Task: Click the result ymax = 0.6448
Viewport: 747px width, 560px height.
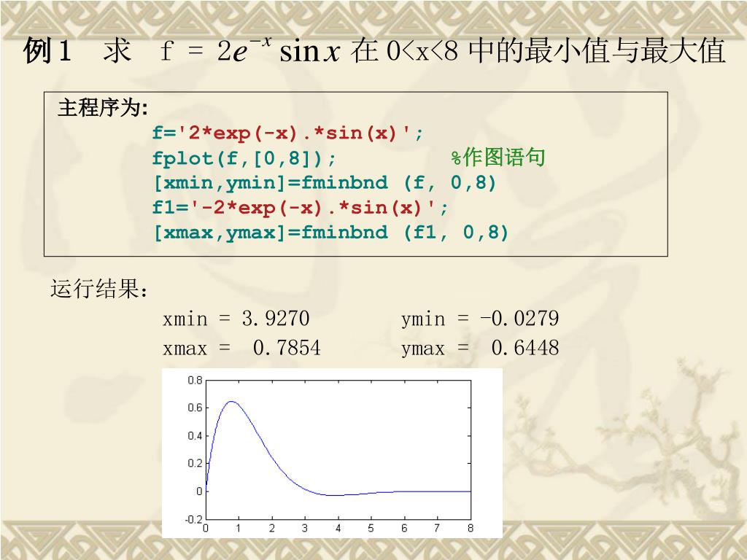Action: tap(480, 348)
